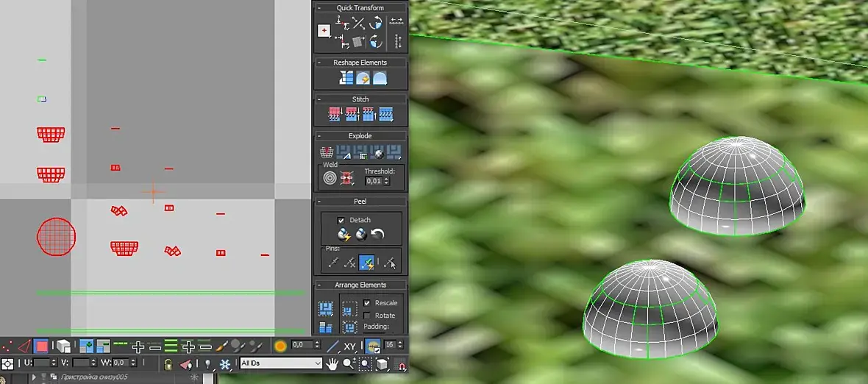
Task: Enable the Rotate checkbox in Arrange Elements
Action: (366, 316)
